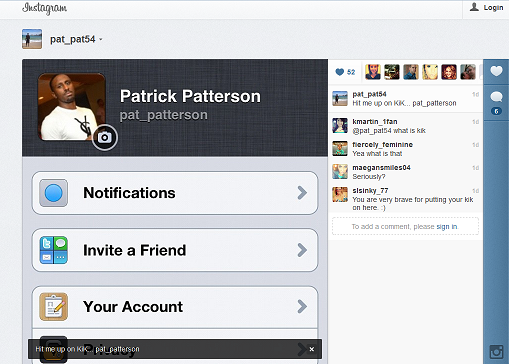509x364 pixels.
Task: Click the caption text in bottom overlay bar
Action: click(87, 349)
